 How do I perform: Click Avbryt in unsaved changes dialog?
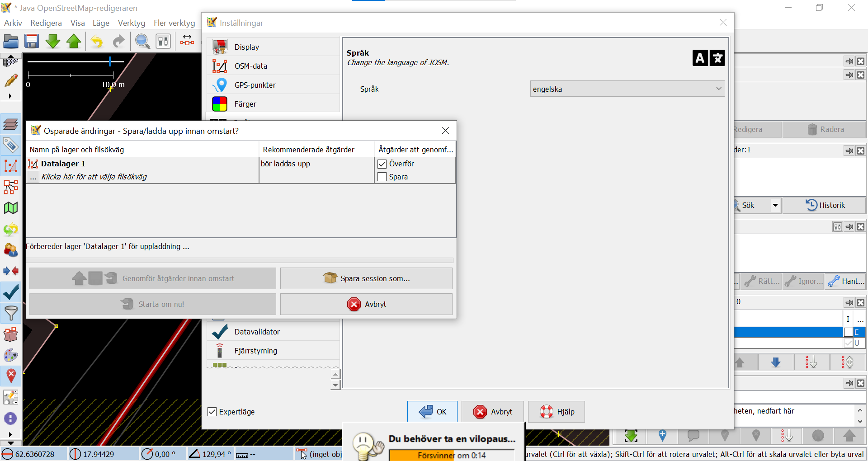(x=366, y=304)
